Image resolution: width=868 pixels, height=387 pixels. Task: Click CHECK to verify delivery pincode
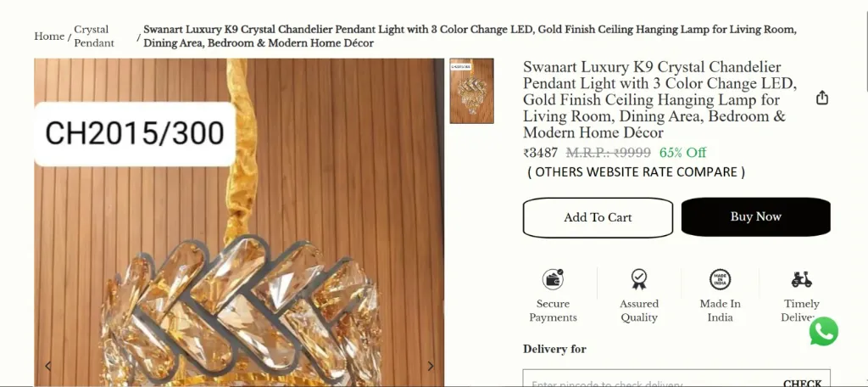[x=802, y=383]
